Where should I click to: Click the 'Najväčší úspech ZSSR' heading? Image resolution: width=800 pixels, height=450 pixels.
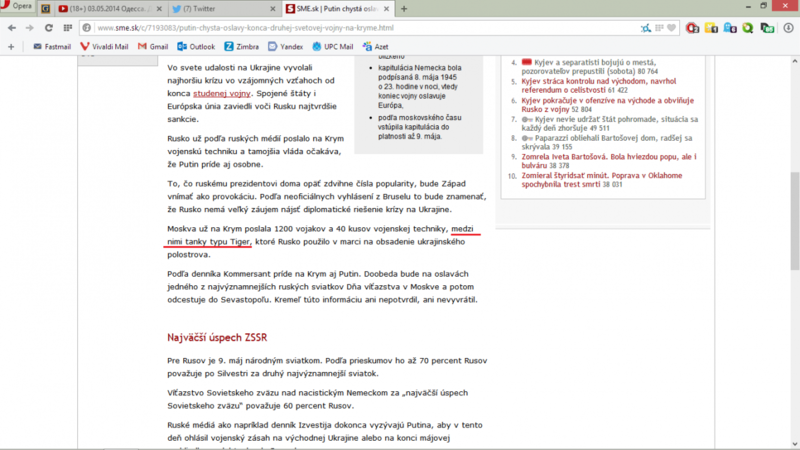[217, 337]
